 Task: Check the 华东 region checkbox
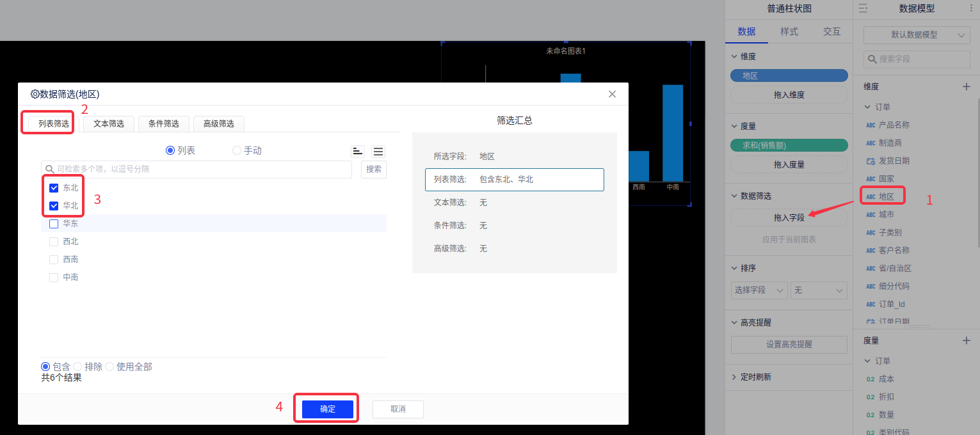point(54,224)
